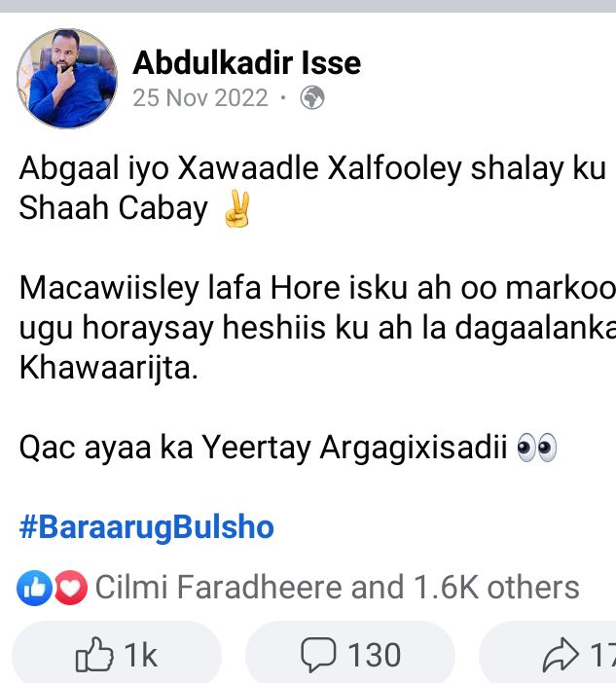The height and width of the screenshot is (683, 616).
Task: Click the eyes emoji in the post
Action: click(536, 448)
